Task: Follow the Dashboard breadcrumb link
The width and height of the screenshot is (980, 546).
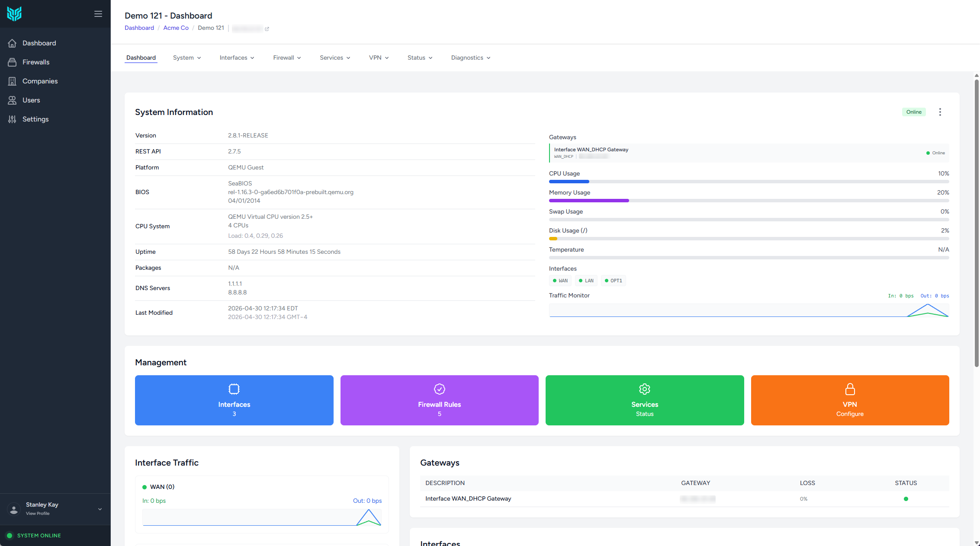Action: pyautogui.click(x=139, y=28)
